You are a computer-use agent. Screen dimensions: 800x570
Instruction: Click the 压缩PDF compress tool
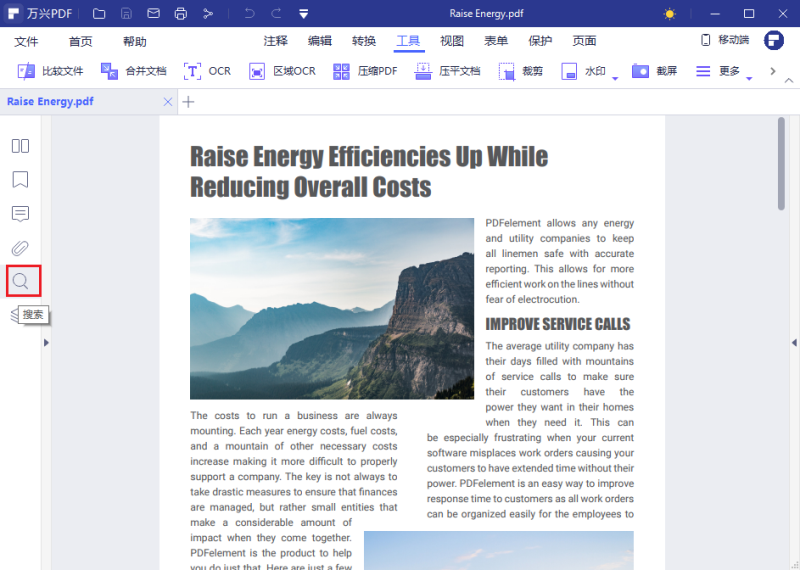(x=365, y=71)
